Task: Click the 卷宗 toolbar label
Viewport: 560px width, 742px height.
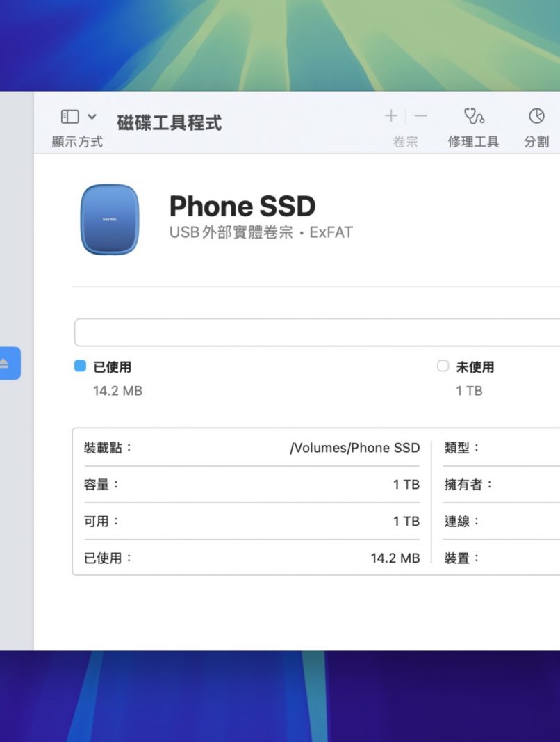Action: [x=406, y=142]
